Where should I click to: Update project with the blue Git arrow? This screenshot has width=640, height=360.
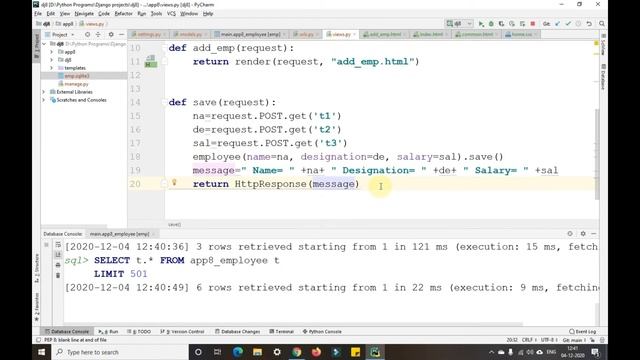558,24
